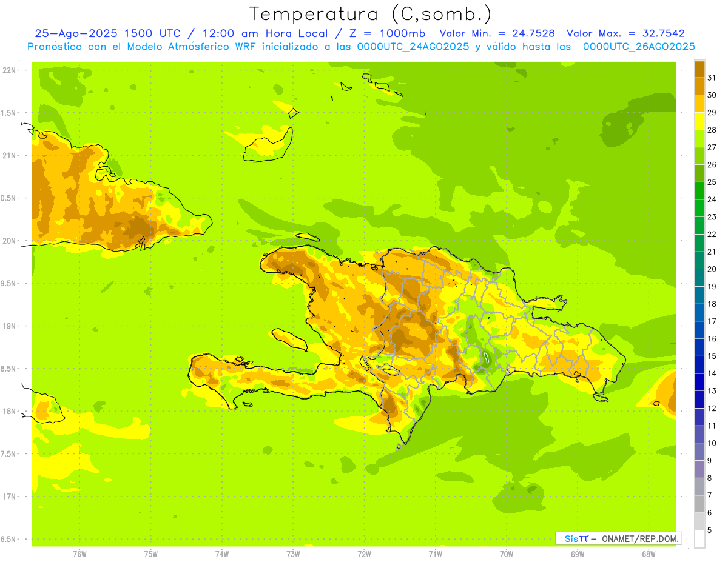Click color bar segment between 6 and 7
Viewport: 728px width, 562px height.
pos(699,504)
